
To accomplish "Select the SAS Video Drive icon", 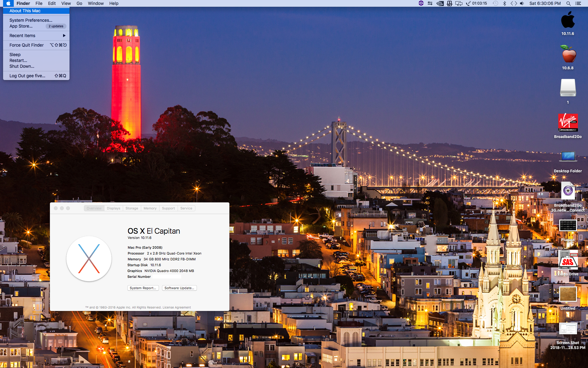I will 568,259.
